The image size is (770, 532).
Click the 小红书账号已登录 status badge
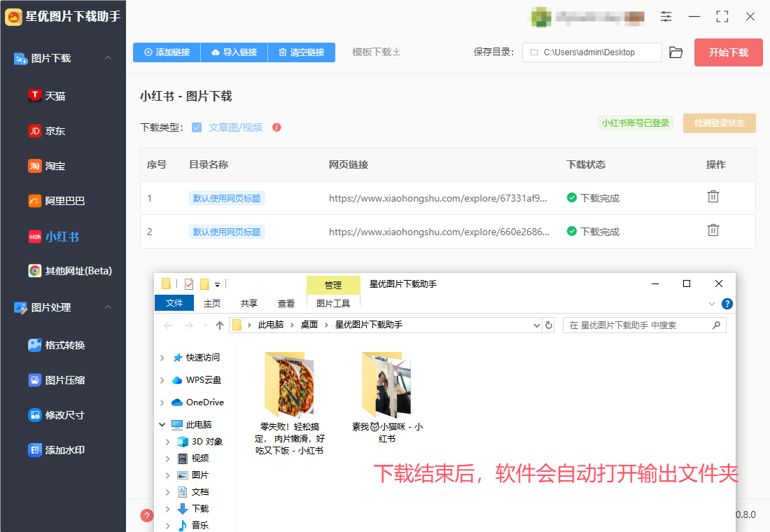[x=636, y=122]
